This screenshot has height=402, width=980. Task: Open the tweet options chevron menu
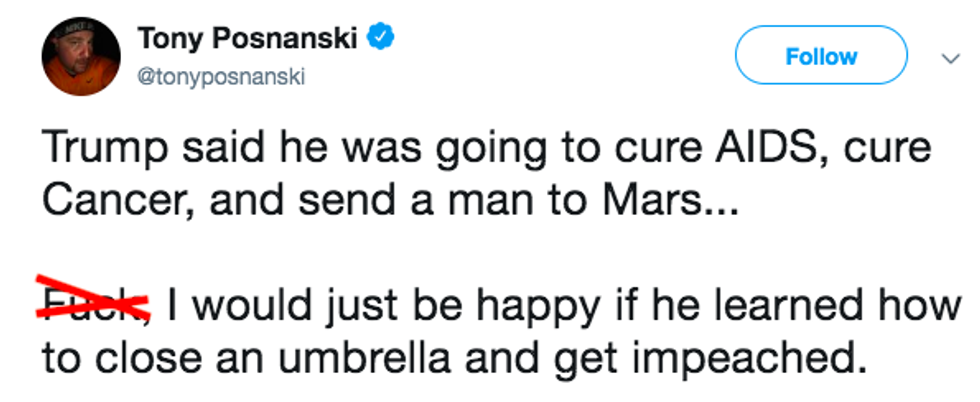pyautogui.click(x=950, y=59)
